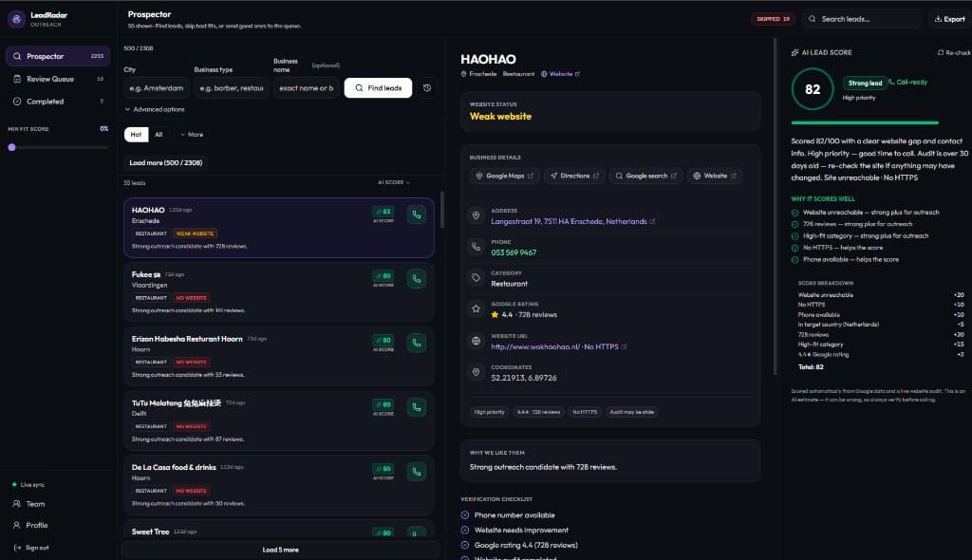Click the address map pin icon
Image resolution: width=972 pixels, height=560 pixels.
tap(477, 215)
